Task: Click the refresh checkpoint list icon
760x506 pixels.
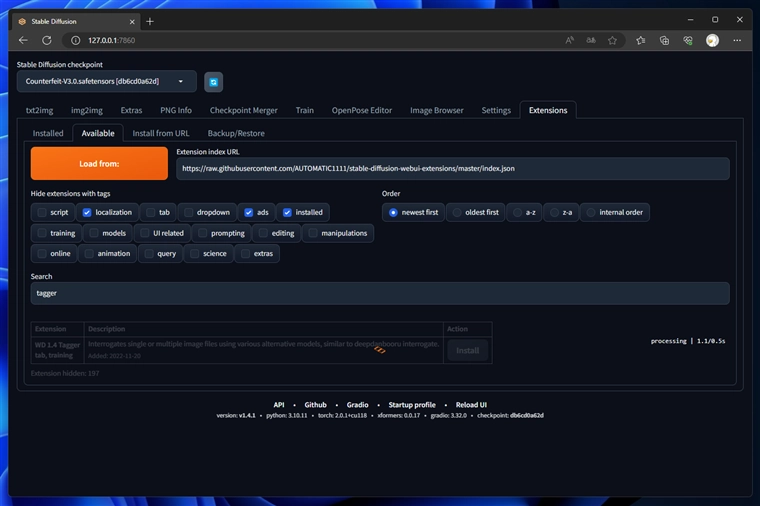Action: pyautogui.click(x=213, y=82)
